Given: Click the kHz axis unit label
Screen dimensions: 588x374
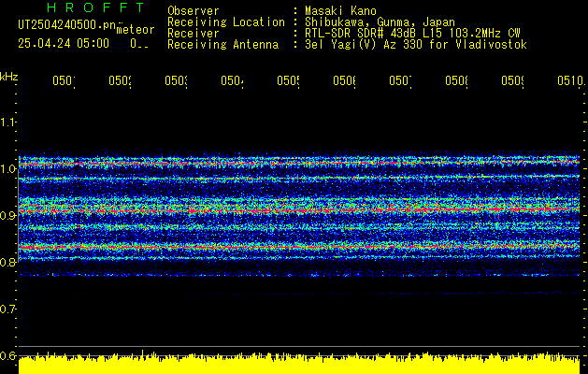Looking at the screenshot, I should click(9, 77).
